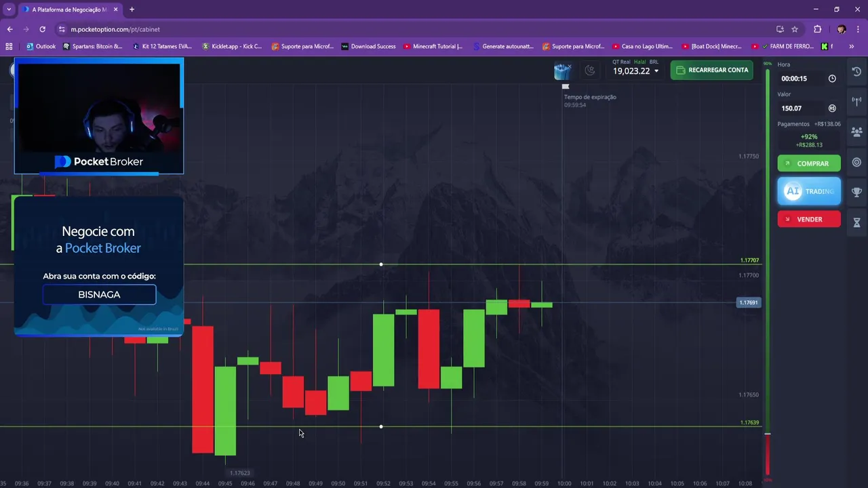868x488 pixels.
Task: Open the AI TRADING button
Action: [809, 191]
